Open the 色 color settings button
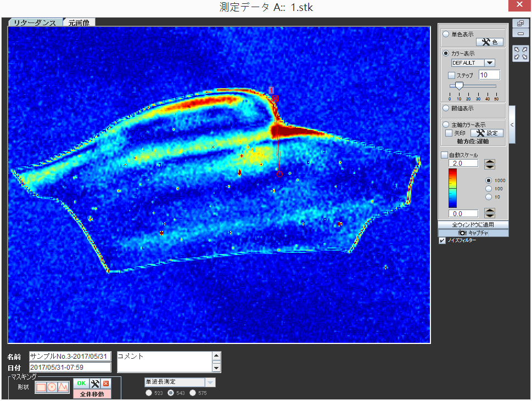The width and height of the screenshot is (532, 401). tap(489, 42)
